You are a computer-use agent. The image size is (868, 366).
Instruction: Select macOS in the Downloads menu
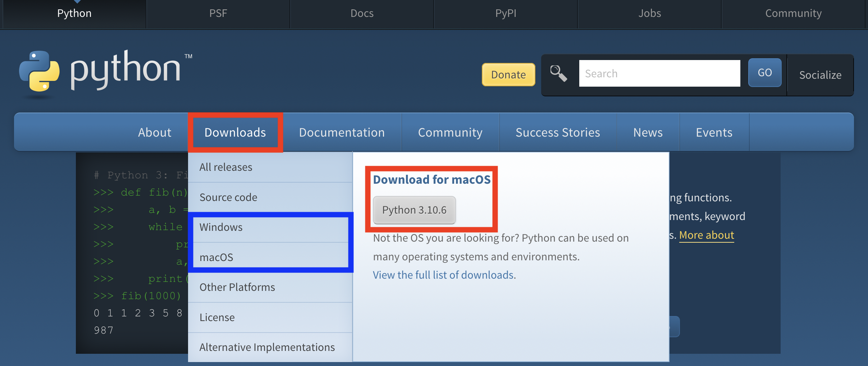[x=270, y=257]
